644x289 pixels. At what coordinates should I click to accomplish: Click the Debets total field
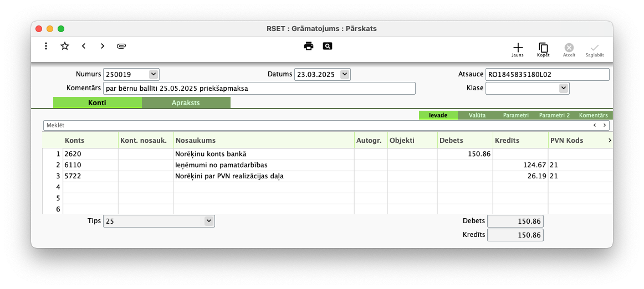pos(515,221)
